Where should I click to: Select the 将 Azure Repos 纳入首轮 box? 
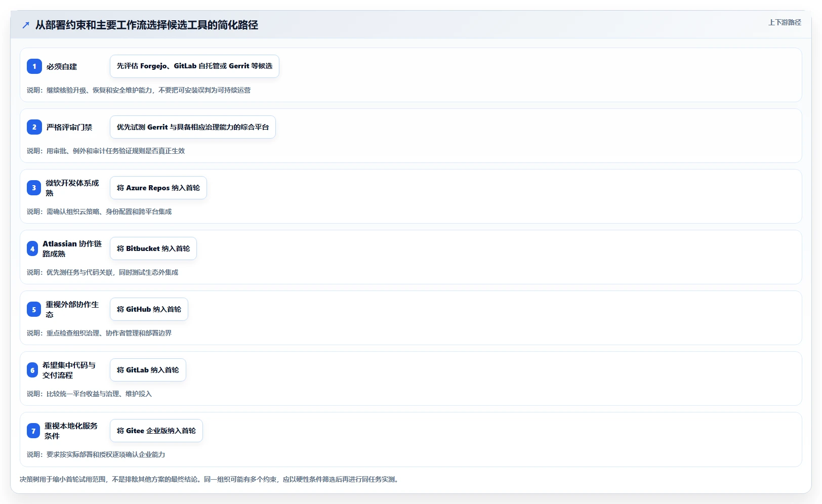pyautogui.click(x=158, y=188)
